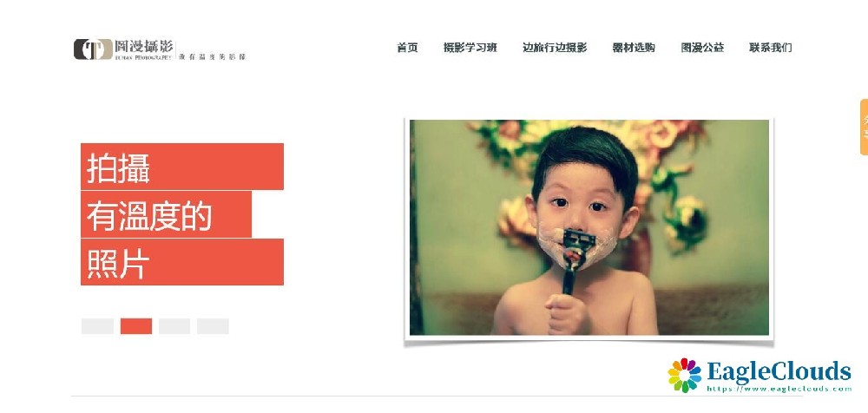Click the brown T logo icon

point(93,49)
